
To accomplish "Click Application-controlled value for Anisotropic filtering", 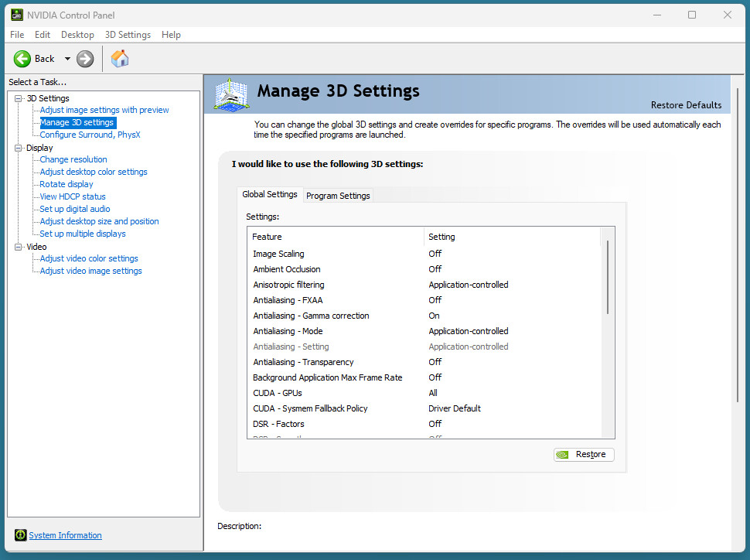I will [469, 285].
